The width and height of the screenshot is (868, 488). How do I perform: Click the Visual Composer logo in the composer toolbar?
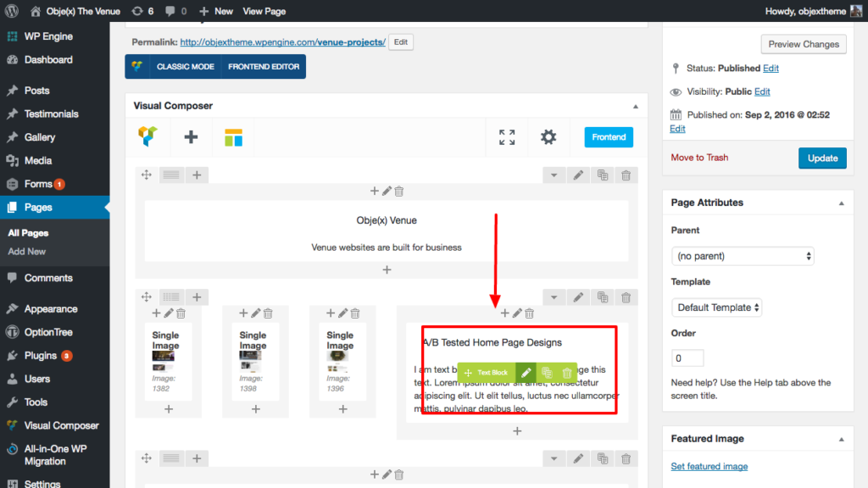tap(147, 136)
